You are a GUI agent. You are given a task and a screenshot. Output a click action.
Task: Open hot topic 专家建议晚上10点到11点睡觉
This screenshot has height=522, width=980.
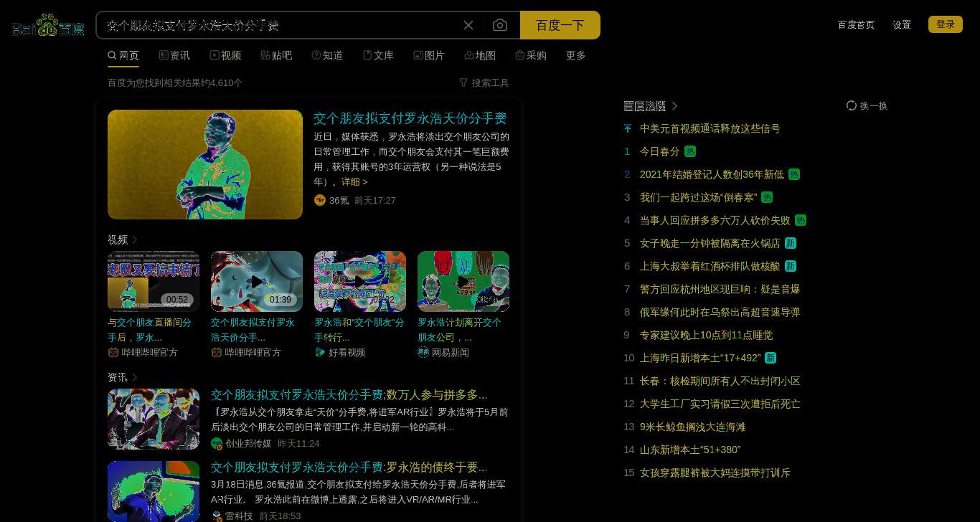(707, 335)
